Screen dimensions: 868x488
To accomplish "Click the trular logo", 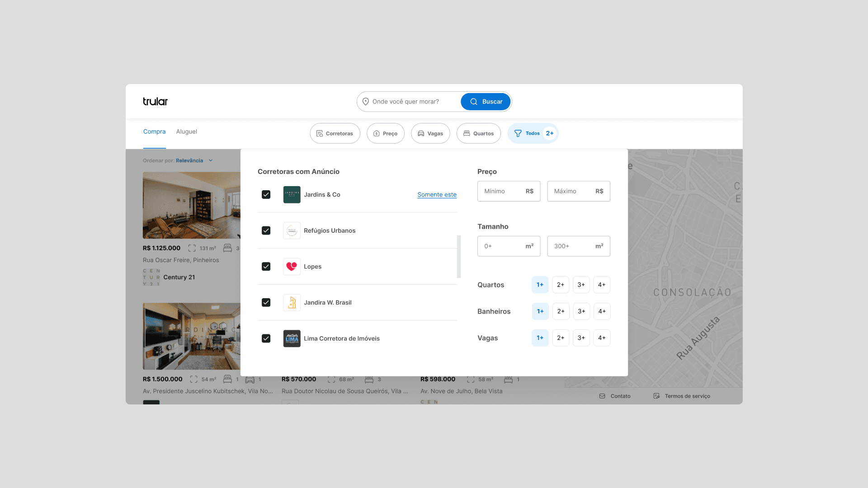I will 155,102.
